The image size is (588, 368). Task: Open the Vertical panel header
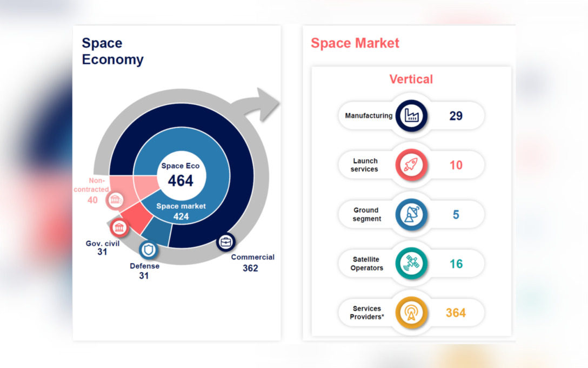coord(411,79)
